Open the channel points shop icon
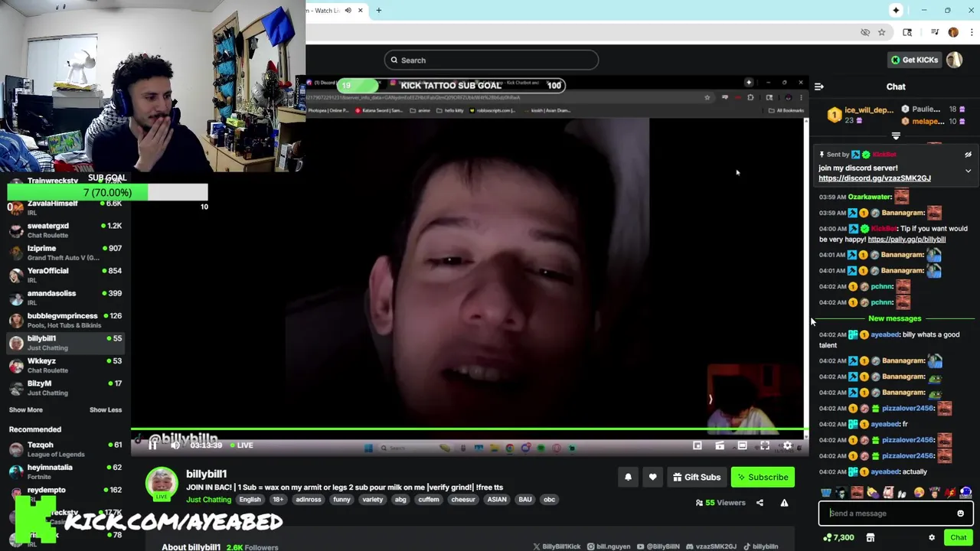The height and width of the screenshot is (551, 980). click(x=870, y=537)
